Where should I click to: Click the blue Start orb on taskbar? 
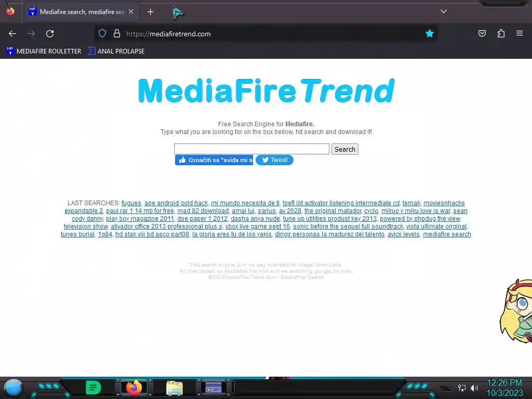pos(14,388)
